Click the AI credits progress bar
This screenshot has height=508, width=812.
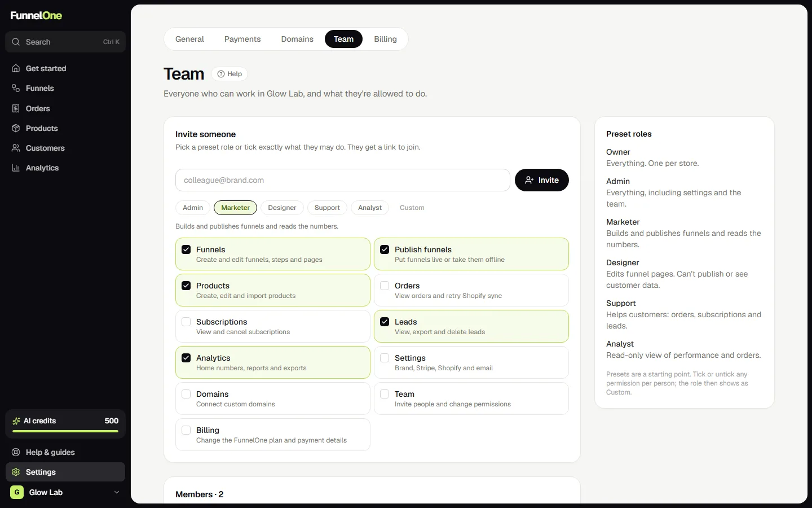[x=65, y=431]
